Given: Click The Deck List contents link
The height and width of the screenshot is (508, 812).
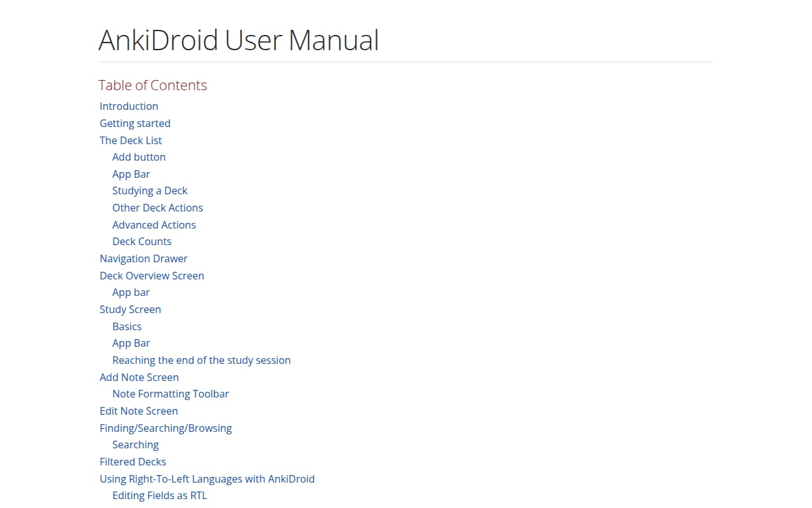Looking at the screenshot, I should coord(131,140).
